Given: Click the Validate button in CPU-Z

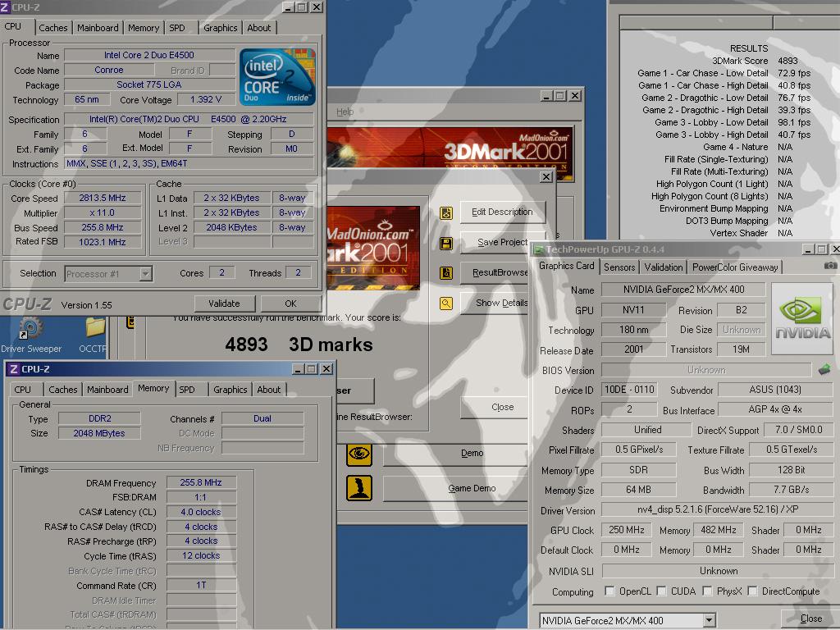Looking at the screenshot, I should [x=224, y=304].
